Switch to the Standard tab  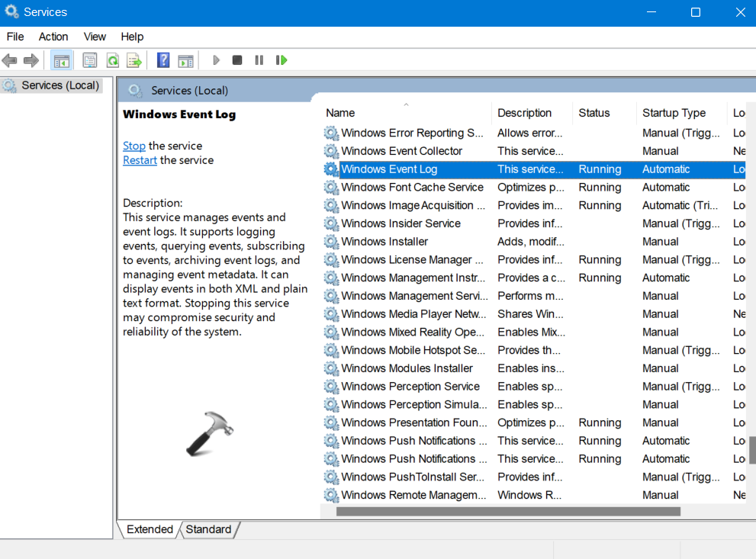208,529
